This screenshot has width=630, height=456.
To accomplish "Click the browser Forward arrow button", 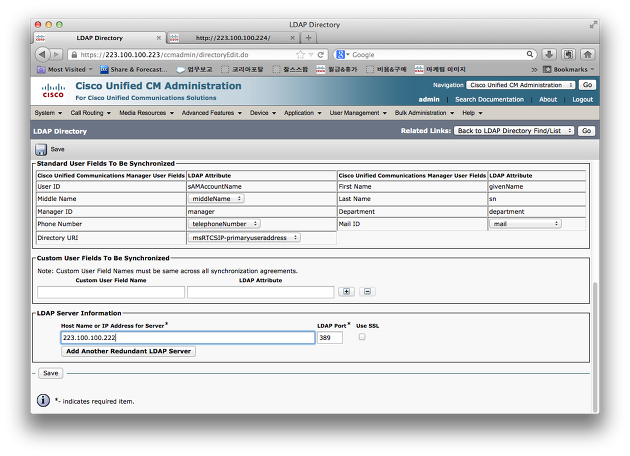I will (57, 54).
